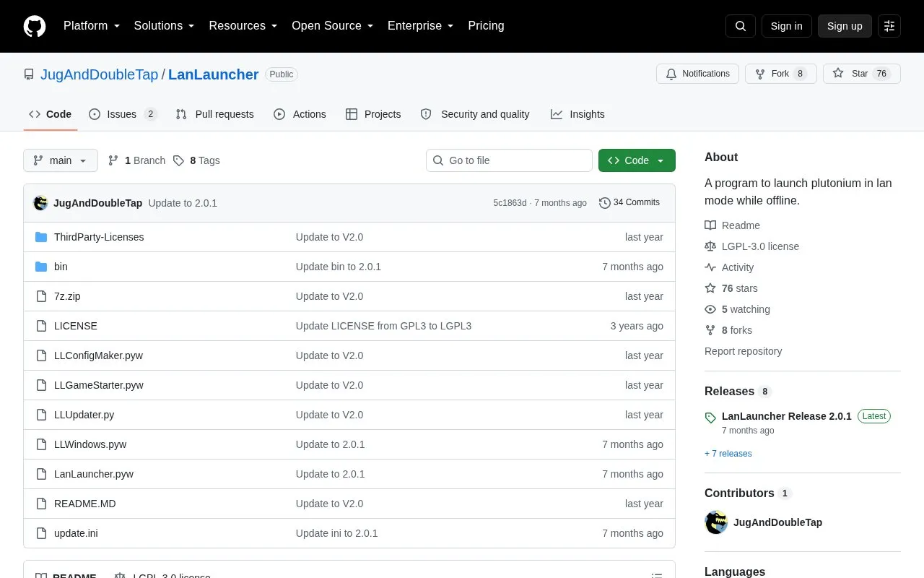The image size is (924, 578).
Task: Open the Projects tab
Action: 373,114
